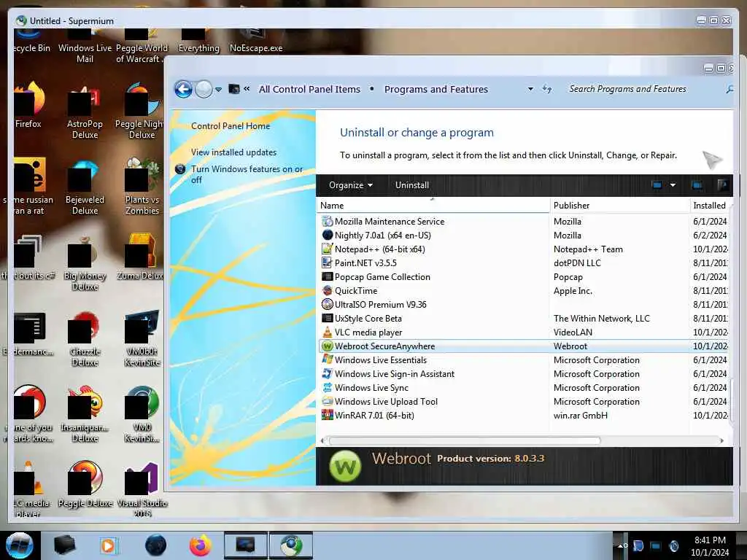The image size is (747, 560).
Task: Select the All Control Panel Items breadcrumb
Action: point(309,89)
